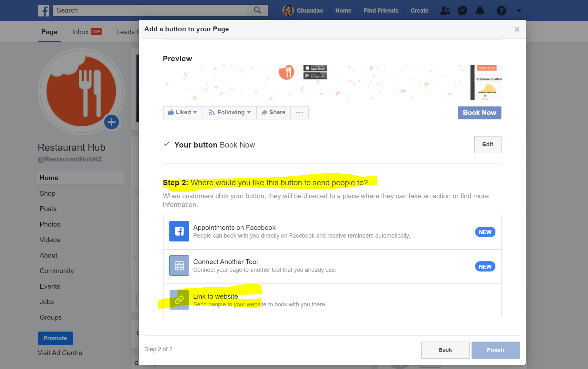Focus the Facebook search field

coord(150,10)
